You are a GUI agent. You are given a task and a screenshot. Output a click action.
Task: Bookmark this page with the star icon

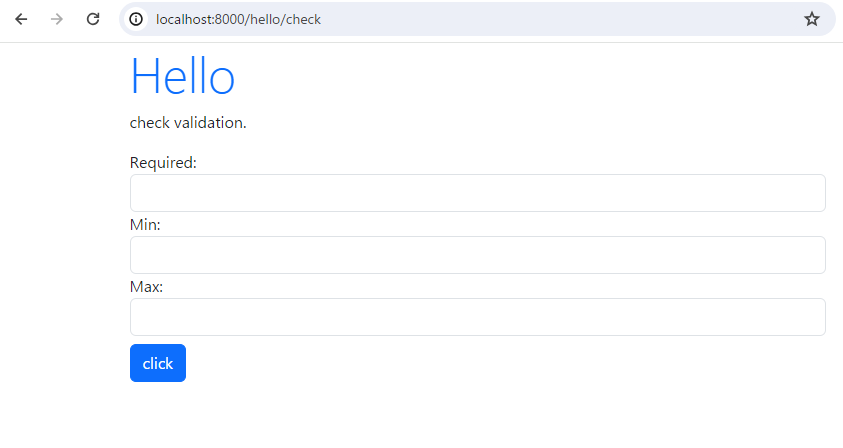pos(811,19)
